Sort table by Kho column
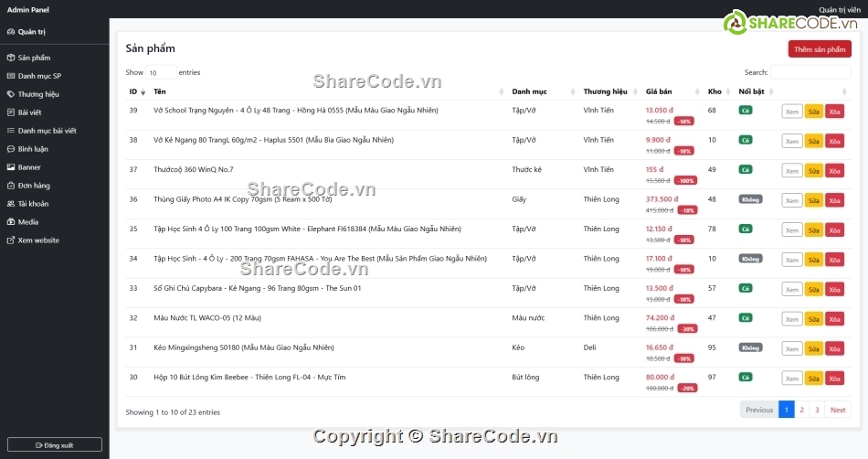Image resolution: width=868 pixels, height=459 pixels. (719, 92)
